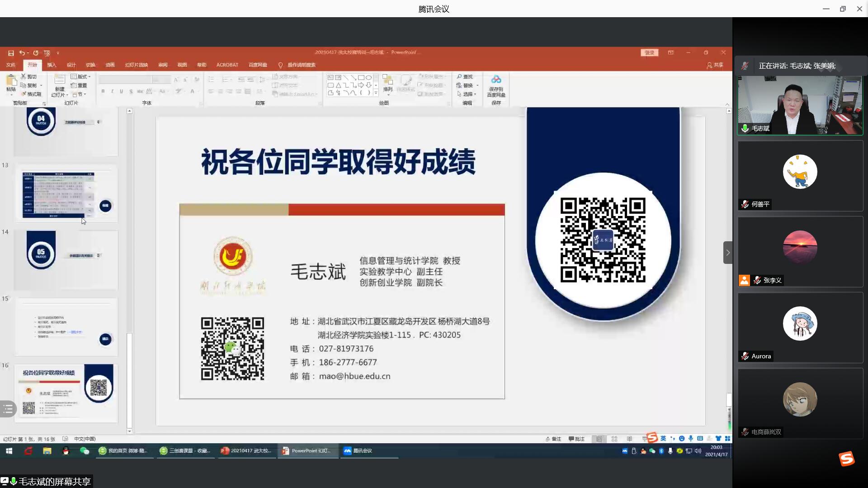Screen dimensions: 868x488
Task: Switch to reading view icon
Action: tap(630, 439)
